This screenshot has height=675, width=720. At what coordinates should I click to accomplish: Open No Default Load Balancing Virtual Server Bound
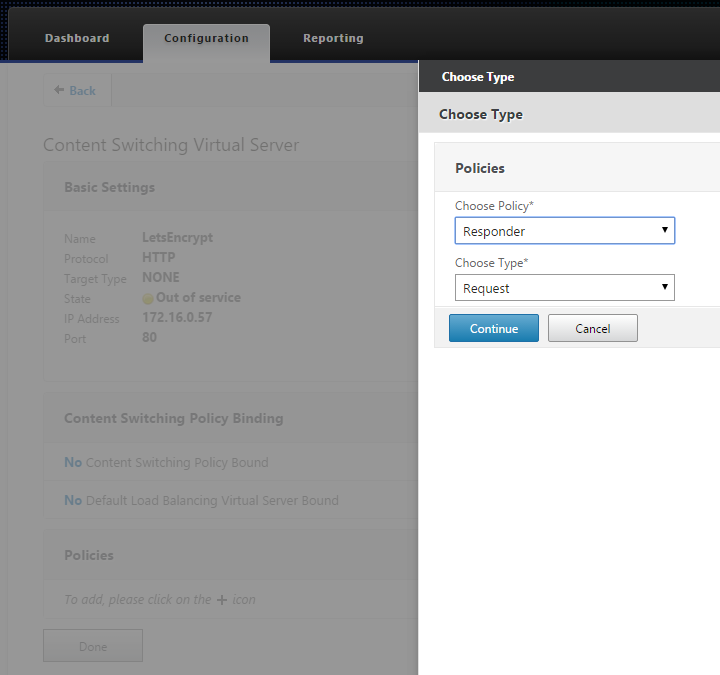pos(201,500)
